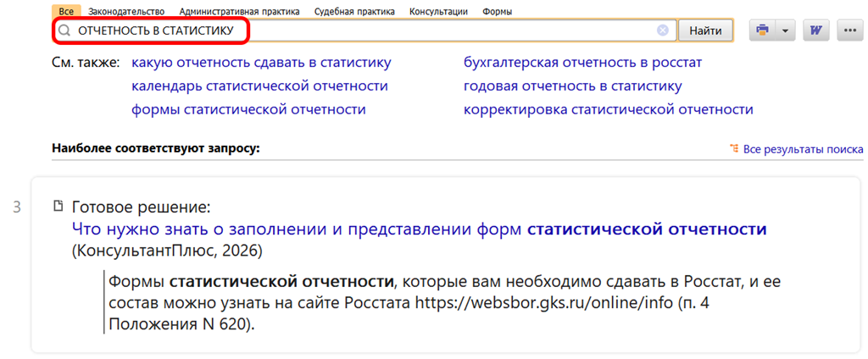Click the magnifier icon in search field

click(64, 31)
